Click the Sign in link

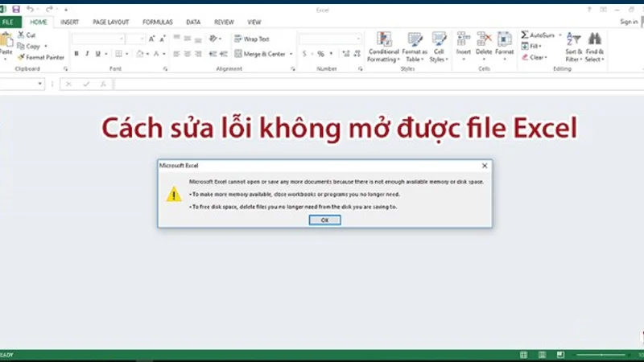click(629, 22)
